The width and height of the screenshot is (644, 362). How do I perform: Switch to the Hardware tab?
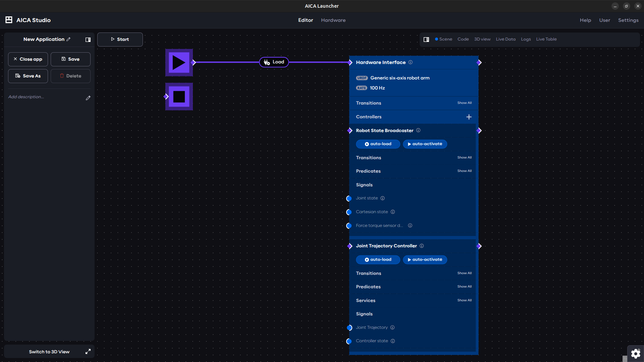333,20
